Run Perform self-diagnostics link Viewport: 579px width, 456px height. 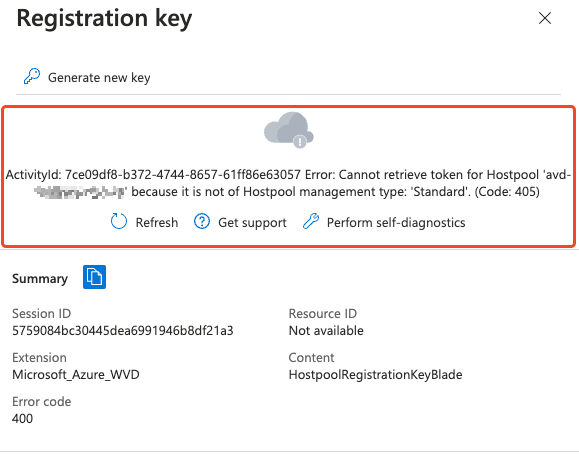pos(396,223)
